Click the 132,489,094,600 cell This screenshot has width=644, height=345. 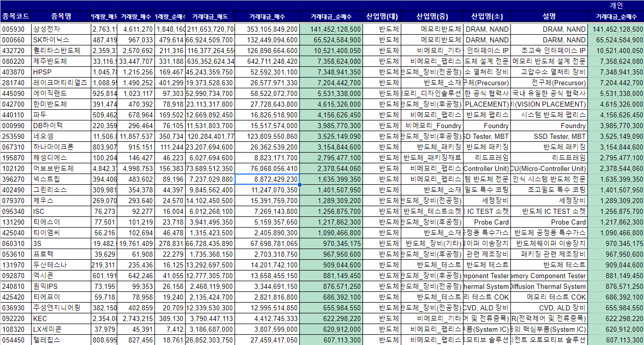pos(267,40)
